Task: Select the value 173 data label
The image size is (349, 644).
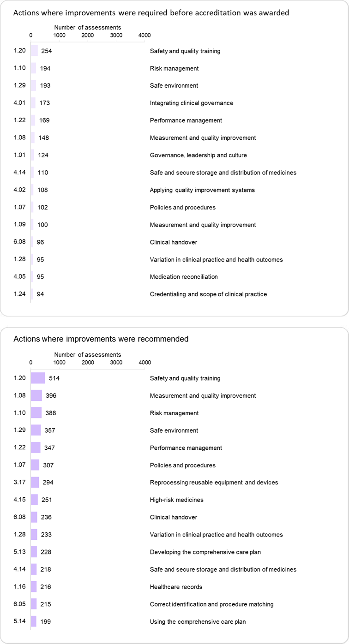Action: (x=44, y=103)
